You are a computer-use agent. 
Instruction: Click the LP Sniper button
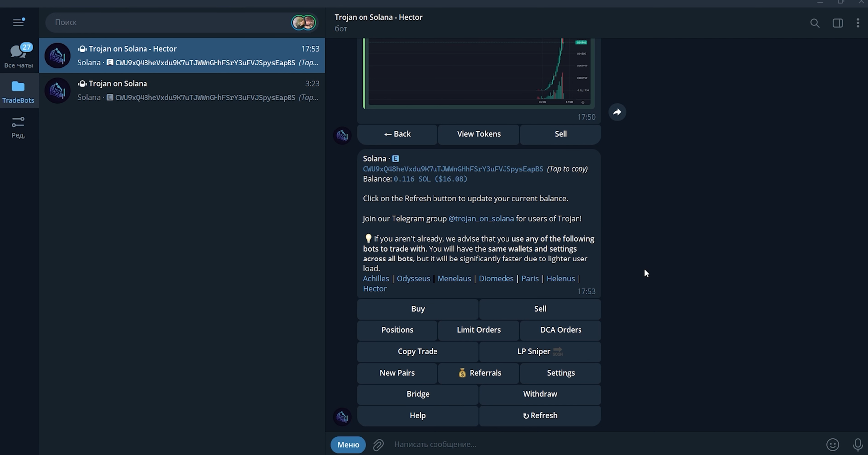pyautogui.click(x=540, y=351)
